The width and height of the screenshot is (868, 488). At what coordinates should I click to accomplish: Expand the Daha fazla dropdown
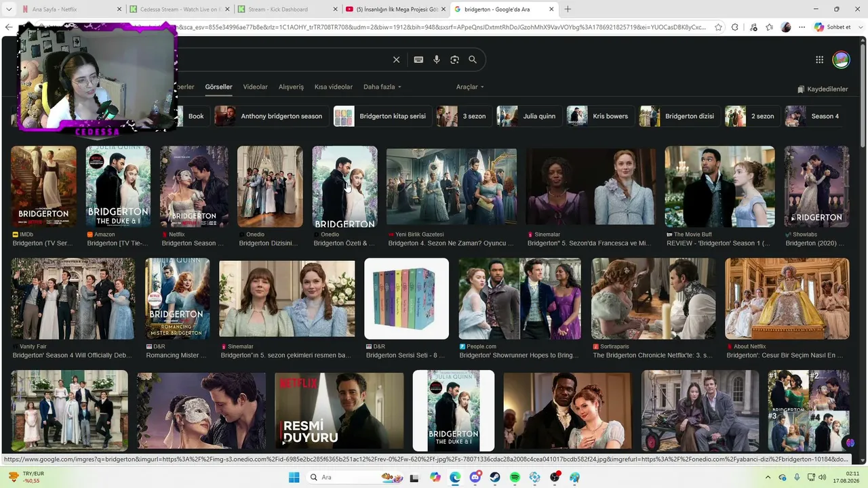tap(382, 87)
